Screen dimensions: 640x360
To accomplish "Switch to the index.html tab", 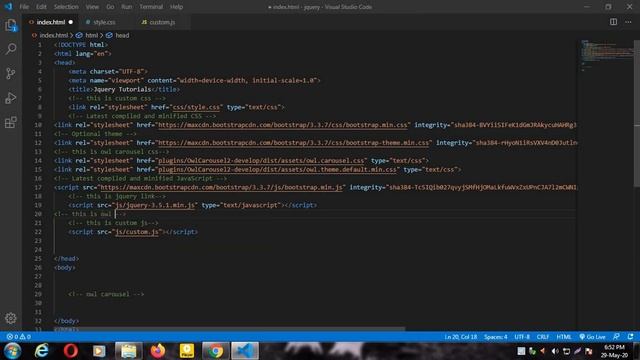I will (51, 22).
